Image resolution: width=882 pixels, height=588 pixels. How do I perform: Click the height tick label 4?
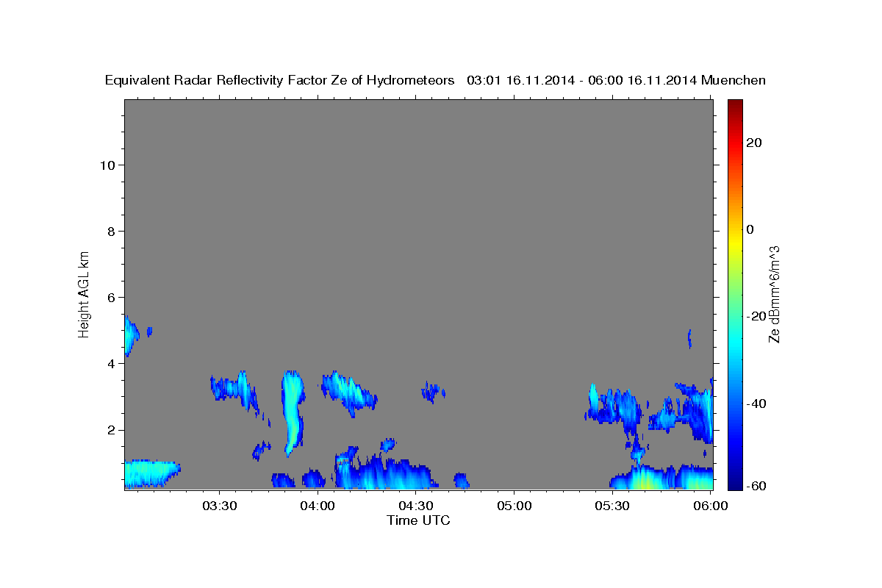click(x=110, y=363)
